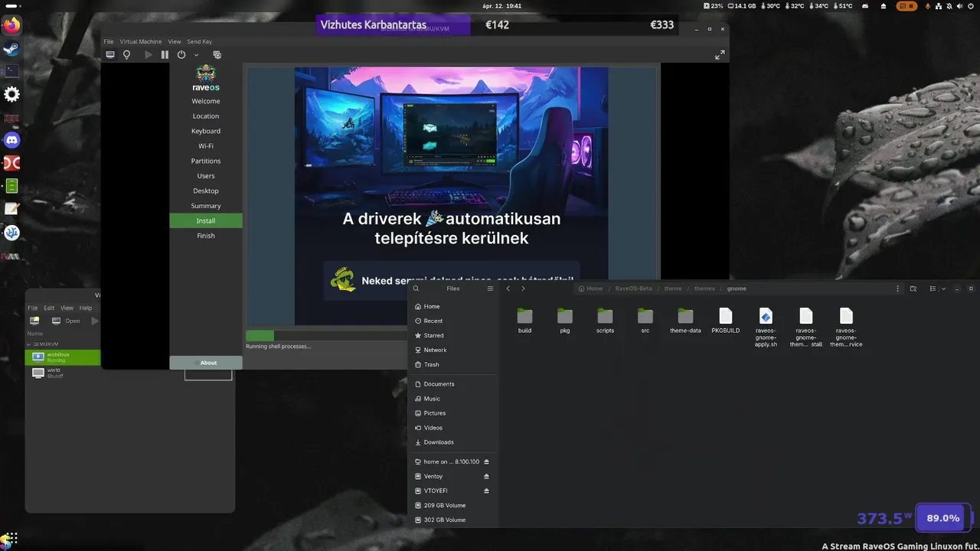Open the pkg folder
This screenshot has height=551, width=980.
[565, 321]
